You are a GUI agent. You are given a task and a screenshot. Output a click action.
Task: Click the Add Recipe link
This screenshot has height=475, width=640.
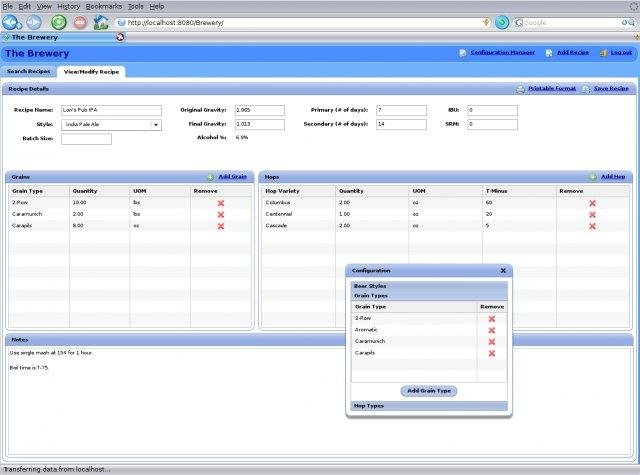pyautogui.click(x=573, y=53)
